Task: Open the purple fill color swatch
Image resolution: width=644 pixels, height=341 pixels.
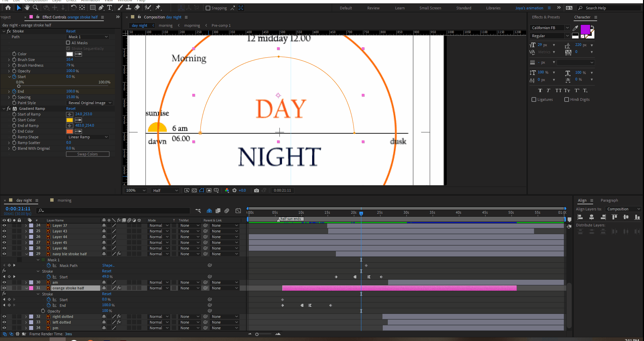Action: (585, 29)
